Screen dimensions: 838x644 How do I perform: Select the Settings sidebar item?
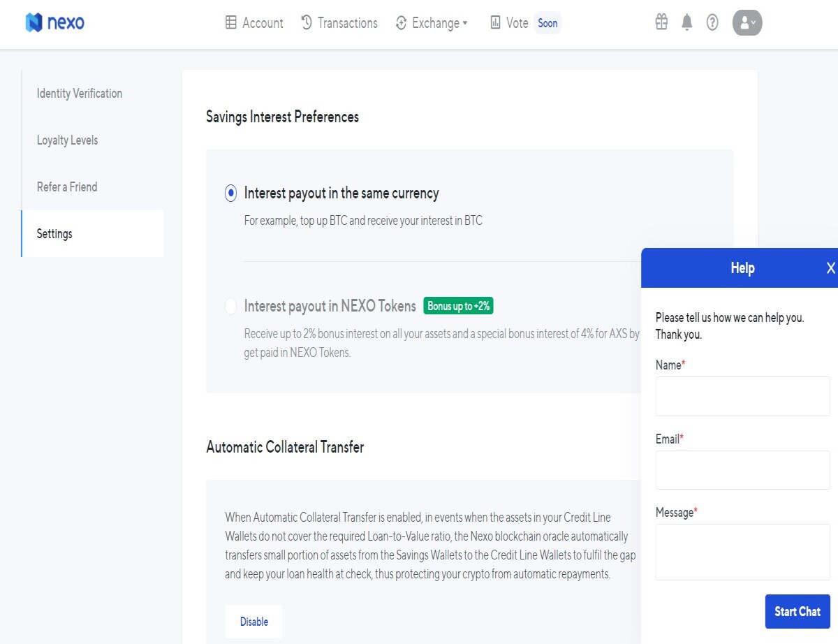(x=92, y=233)
